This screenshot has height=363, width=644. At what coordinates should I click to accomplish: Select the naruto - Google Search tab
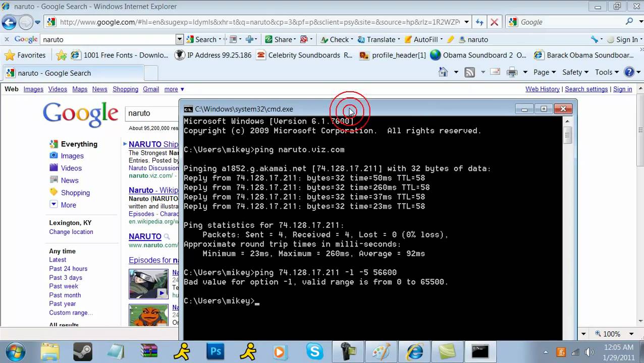[73, 73]
